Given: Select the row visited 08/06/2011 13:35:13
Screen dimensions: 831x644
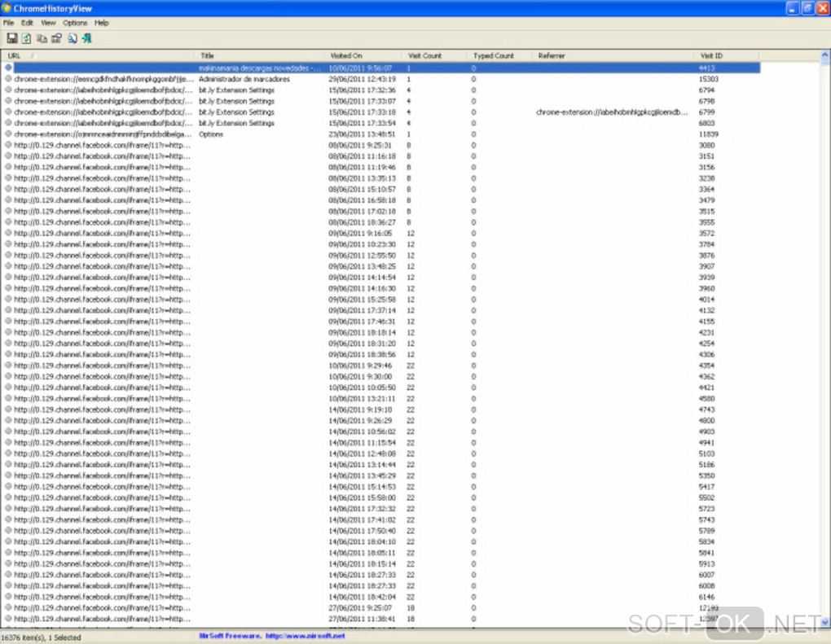Looking at the screenshot, I should 381,178.
